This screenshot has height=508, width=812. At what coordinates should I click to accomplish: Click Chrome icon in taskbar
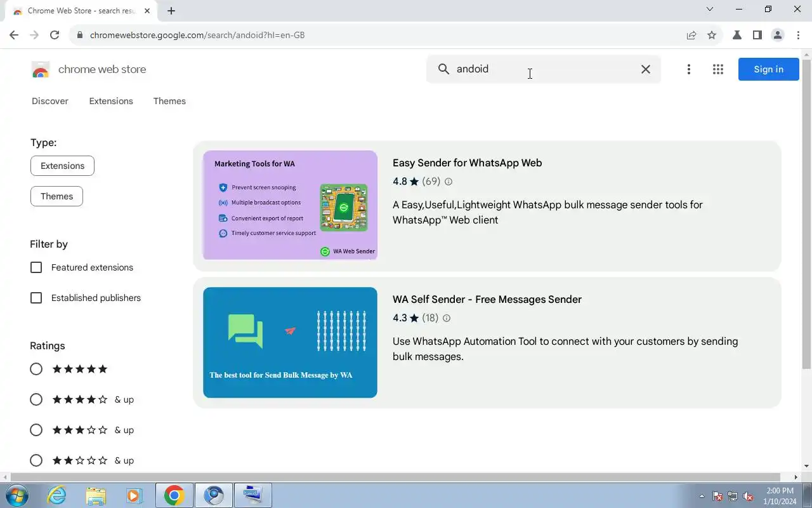tap(174, 495)
